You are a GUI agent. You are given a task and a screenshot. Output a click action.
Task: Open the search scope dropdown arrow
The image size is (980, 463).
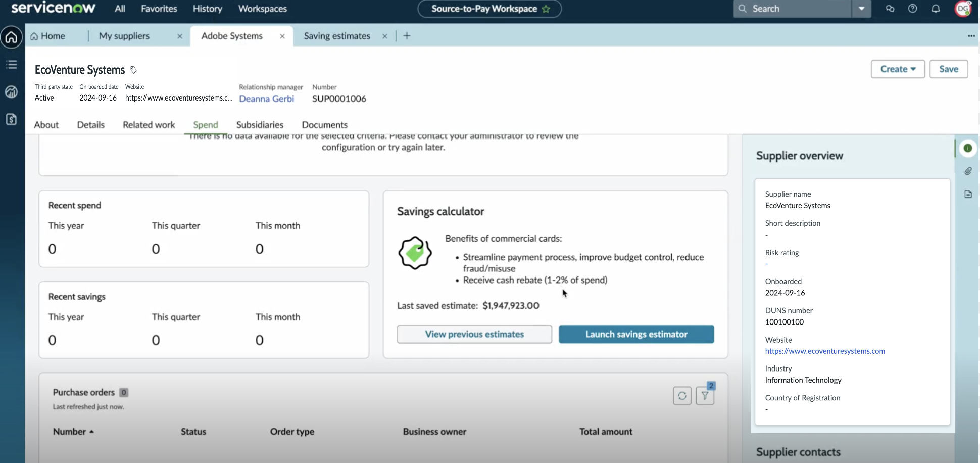point(861,9)
